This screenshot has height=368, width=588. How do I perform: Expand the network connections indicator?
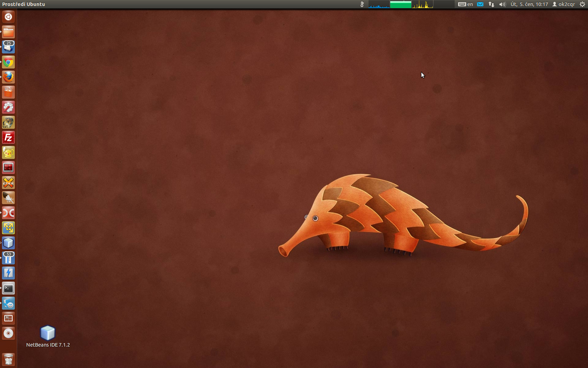pyautogui.click(x=491, y=4)
